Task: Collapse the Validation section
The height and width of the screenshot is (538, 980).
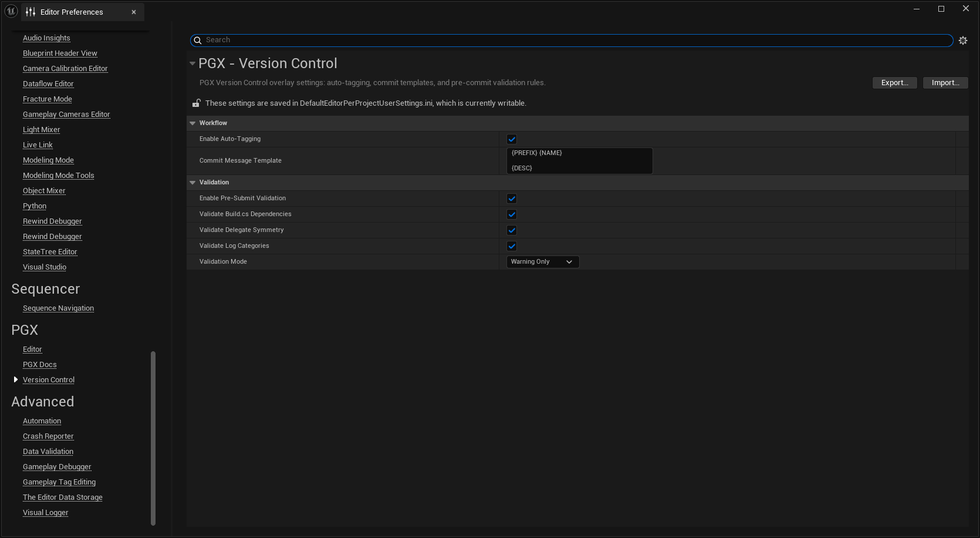Action: coord(192,183)
